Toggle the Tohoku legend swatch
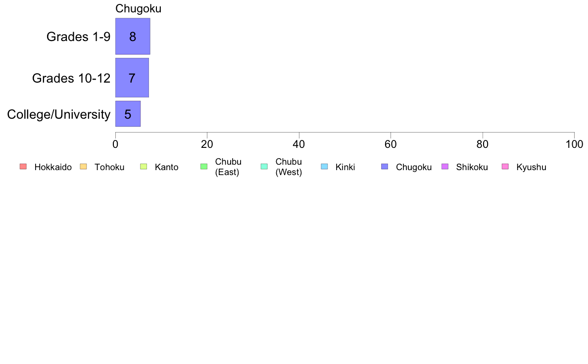 click(83, 167)
